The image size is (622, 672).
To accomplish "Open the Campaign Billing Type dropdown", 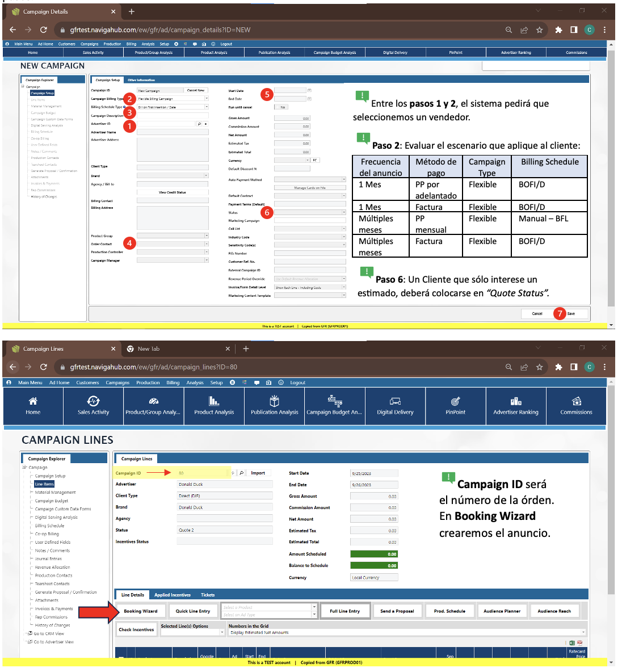I will coord(207,99).
